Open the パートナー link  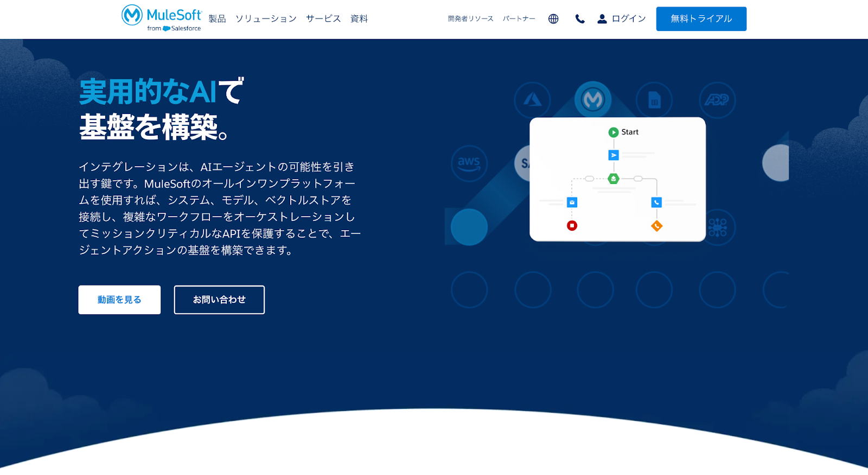tap(519, 19)
